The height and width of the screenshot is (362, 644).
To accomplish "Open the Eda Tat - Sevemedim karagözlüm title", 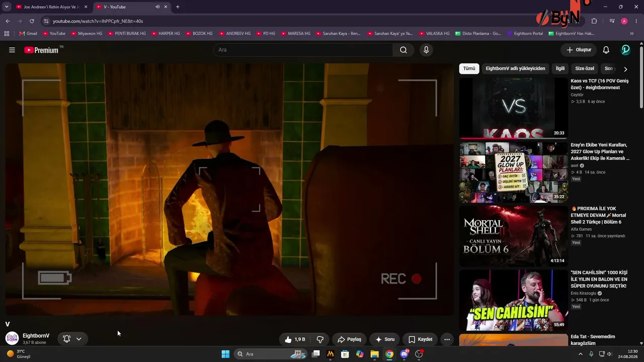I will (593, 340).
